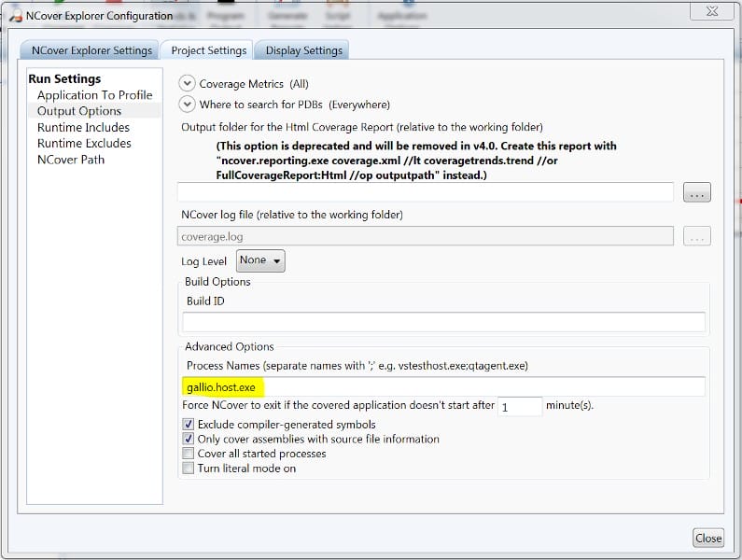
Task: Check Turn literal mode on
Action: point(189,469)
